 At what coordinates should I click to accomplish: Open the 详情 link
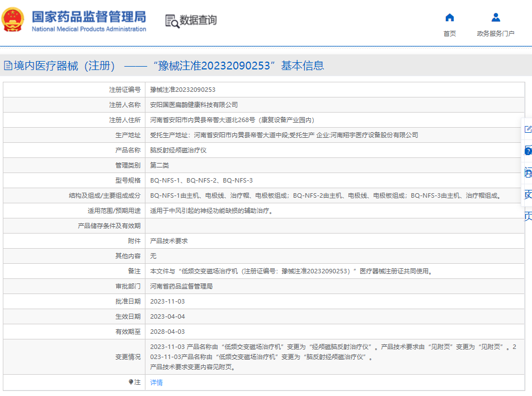coord(157,383)
